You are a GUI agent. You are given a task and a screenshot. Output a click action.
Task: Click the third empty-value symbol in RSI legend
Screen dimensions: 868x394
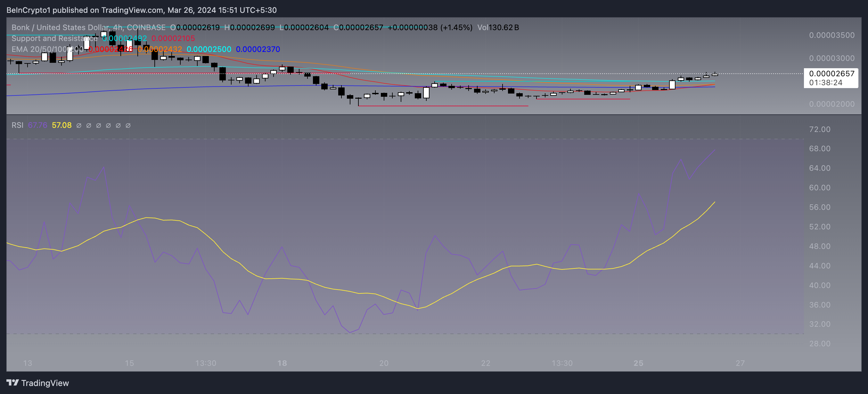tap(98, 125)
